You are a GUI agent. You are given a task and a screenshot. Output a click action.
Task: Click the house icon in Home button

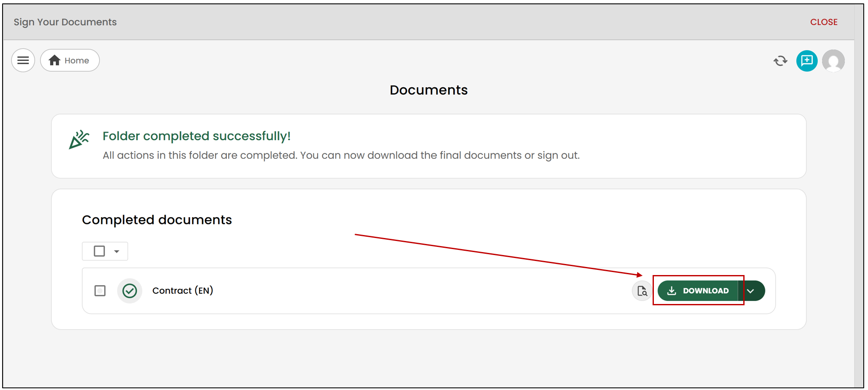click(54, 60)
